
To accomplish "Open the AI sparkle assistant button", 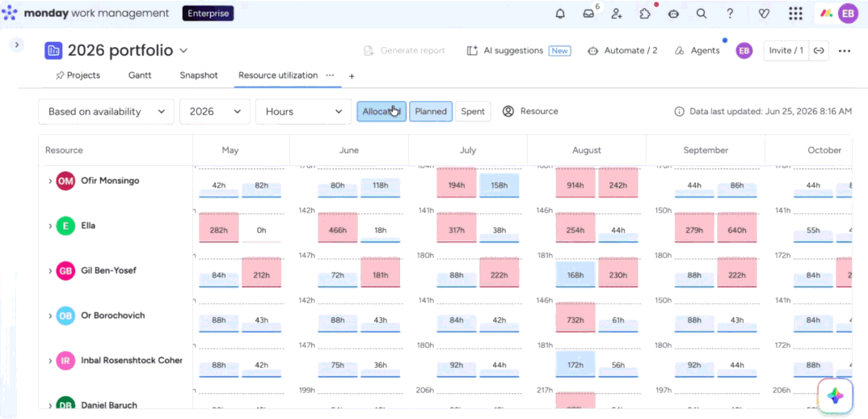I will pyautogui.click(x=835, y=396).
